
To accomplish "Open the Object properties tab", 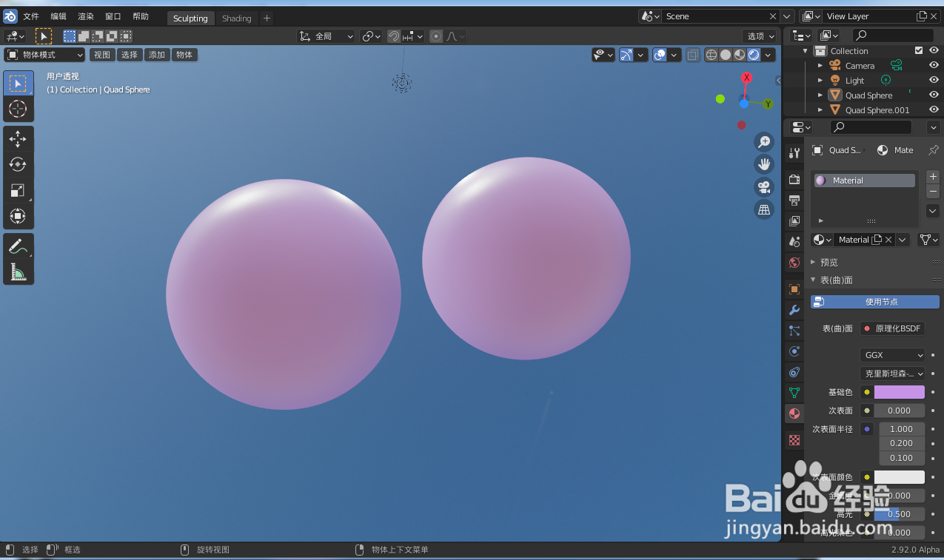I will pos(794,289).
